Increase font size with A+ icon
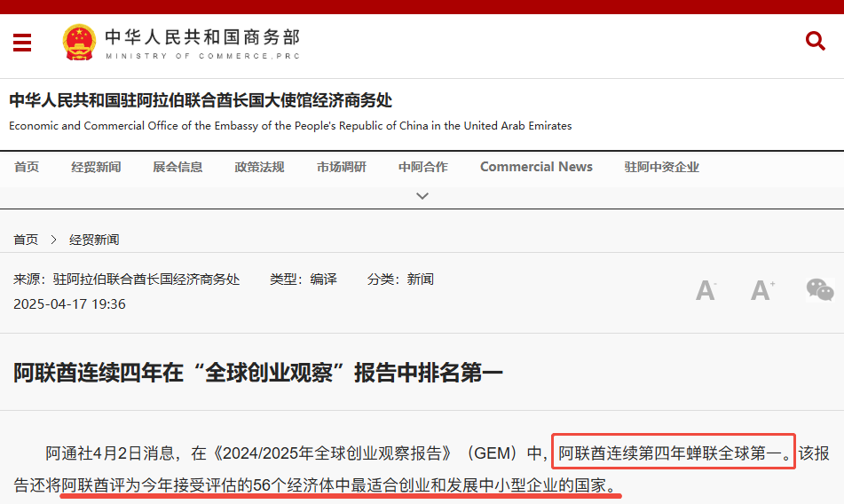The image size is (844, 504). [762, 290]
